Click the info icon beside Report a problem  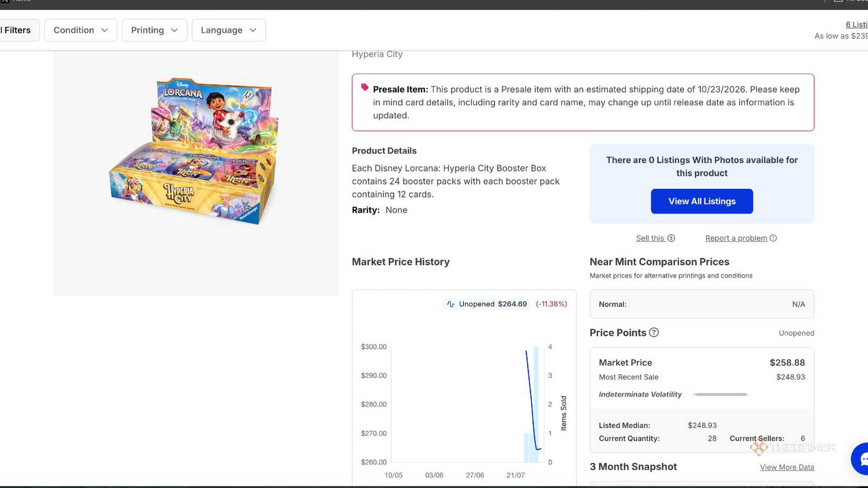pos(773,238)
